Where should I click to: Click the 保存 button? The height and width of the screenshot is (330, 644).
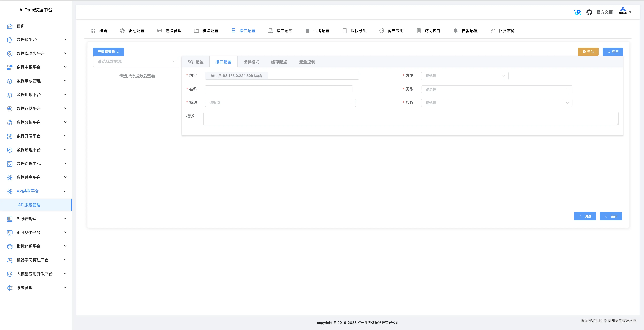click(611, 216)
